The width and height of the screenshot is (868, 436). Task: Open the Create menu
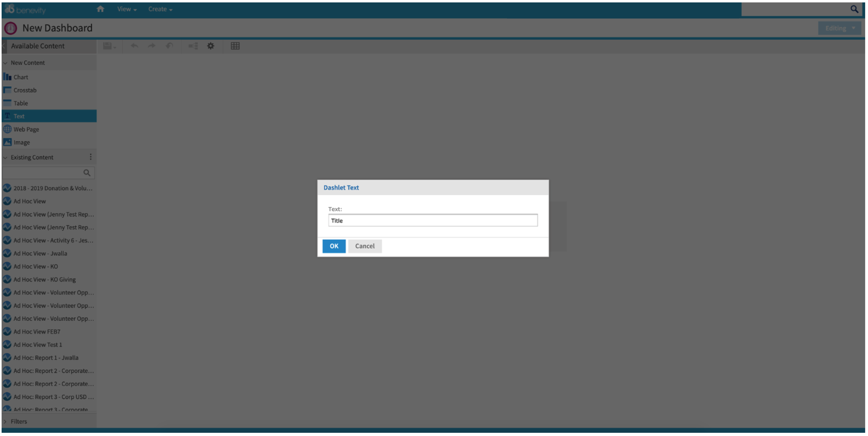pyautogui.click(x=160, y=9)
